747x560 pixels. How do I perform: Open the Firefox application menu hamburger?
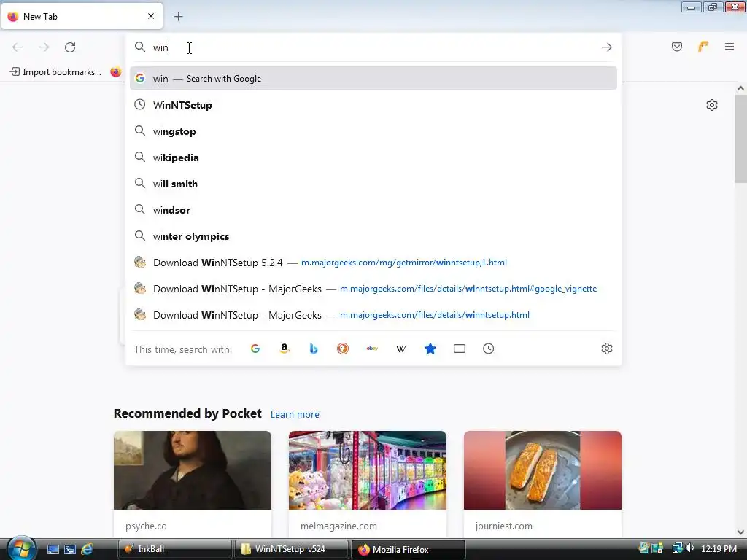click(x=729, y=47)
